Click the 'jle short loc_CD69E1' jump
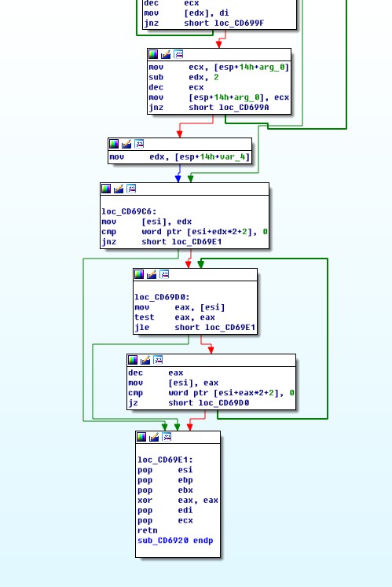Viewport: 392px width, 587px height. coord(195,328)
